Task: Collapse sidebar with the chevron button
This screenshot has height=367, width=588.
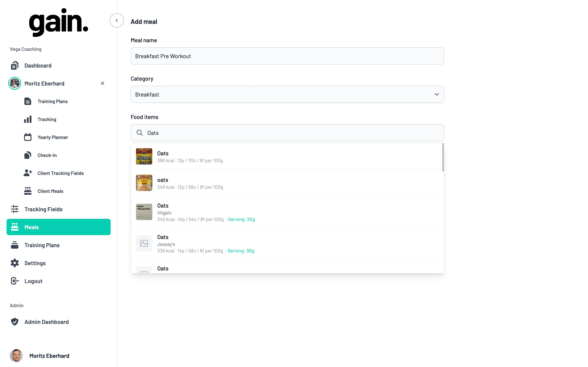Action: (x=117, y=20)
